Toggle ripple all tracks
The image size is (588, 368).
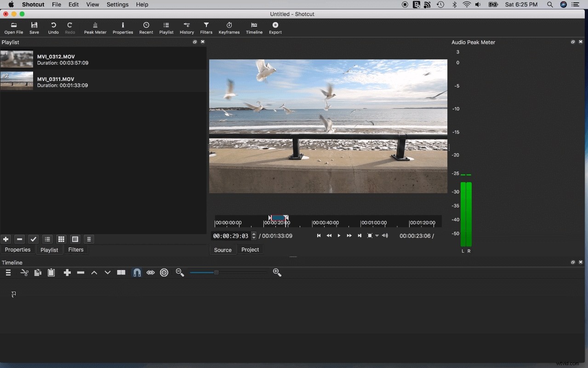click(164, 272)
